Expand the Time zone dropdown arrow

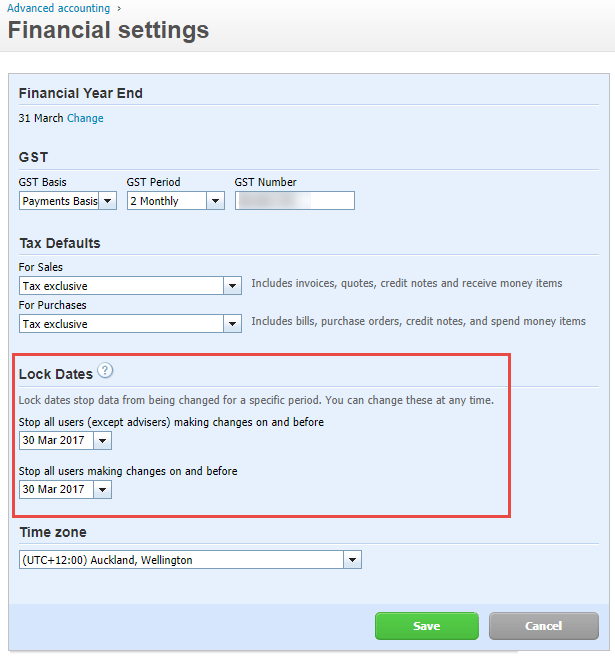[x=353, y=560]
